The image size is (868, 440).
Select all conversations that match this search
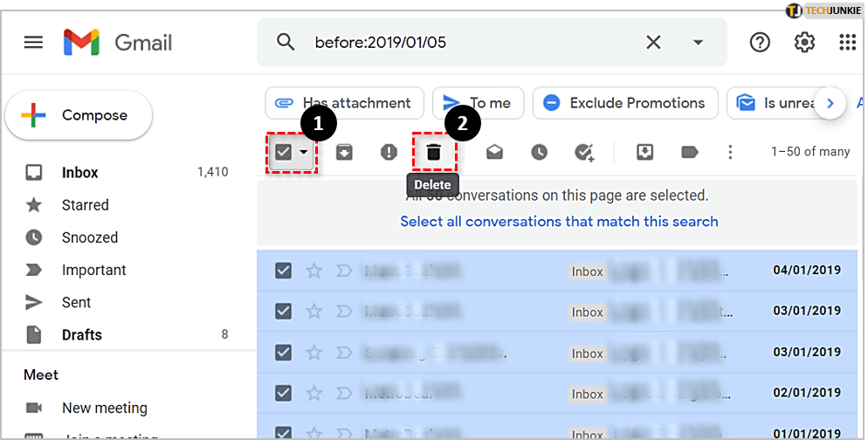559,222
